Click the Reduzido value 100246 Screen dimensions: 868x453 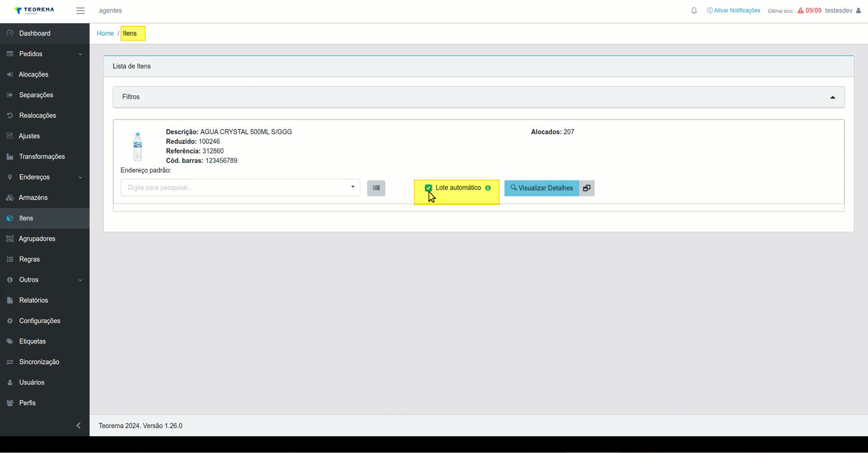tap(209, 142)
